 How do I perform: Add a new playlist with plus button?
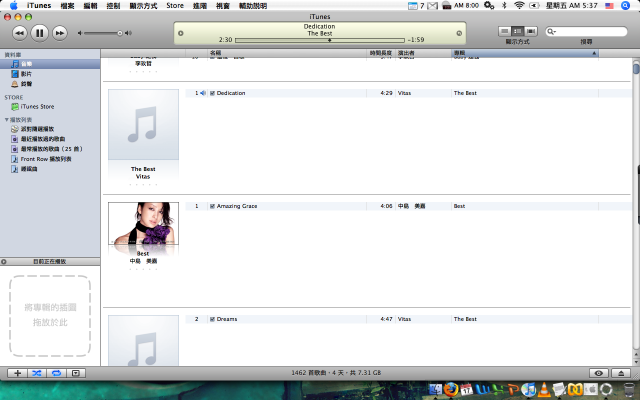tap(17, 373)
